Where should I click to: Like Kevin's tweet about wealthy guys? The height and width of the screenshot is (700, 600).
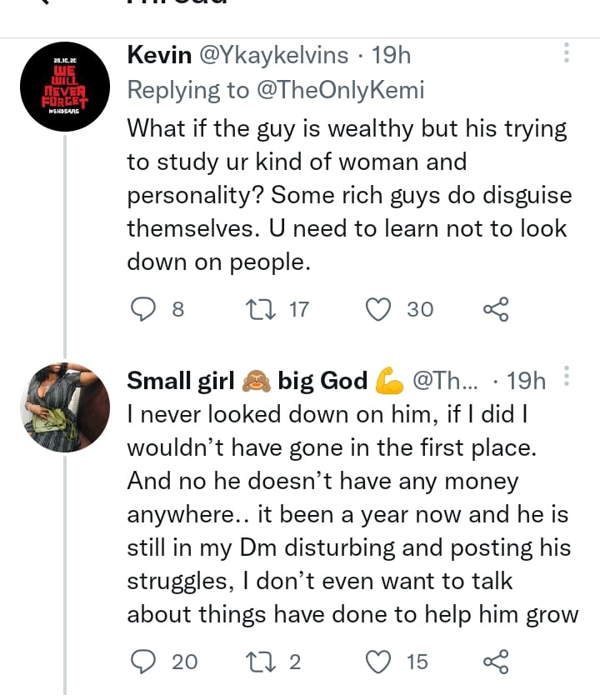tap(380, 310)
